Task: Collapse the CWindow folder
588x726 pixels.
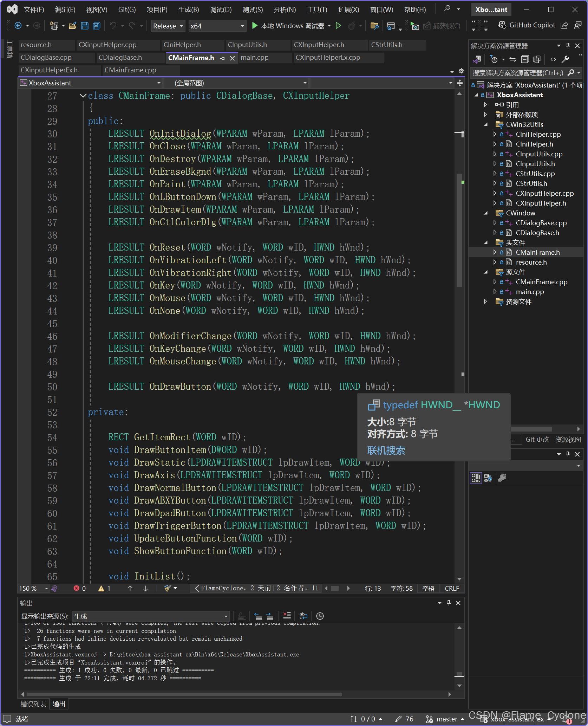Action: coord(486,213)
